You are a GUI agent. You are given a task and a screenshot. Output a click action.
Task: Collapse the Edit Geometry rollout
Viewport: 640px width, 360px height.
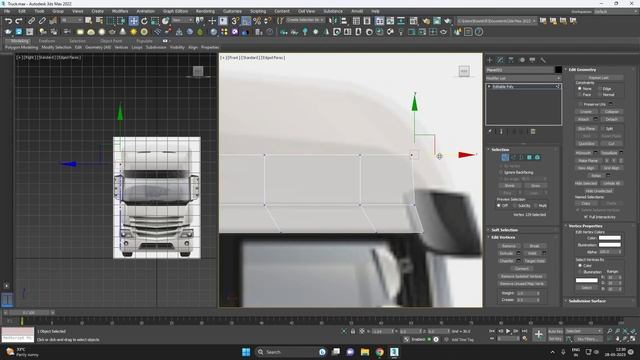pos(582,70)
